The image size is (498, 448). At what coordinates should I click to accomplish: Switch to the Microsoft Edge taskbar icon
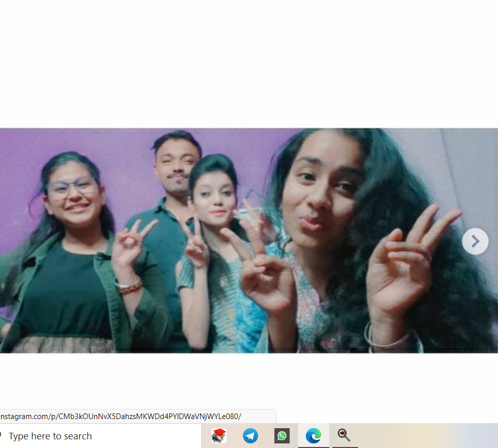point(314,436)
